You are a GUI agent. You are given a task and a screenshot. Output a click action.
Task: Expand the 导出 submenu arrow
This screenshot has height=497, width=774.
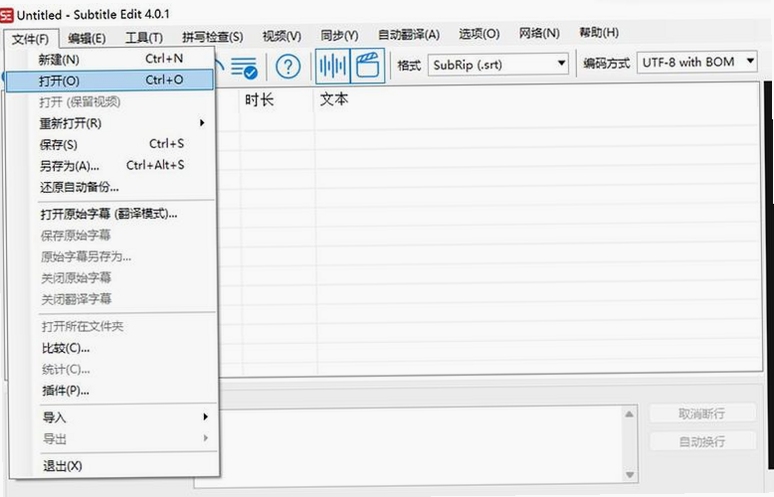pos(205,438)
